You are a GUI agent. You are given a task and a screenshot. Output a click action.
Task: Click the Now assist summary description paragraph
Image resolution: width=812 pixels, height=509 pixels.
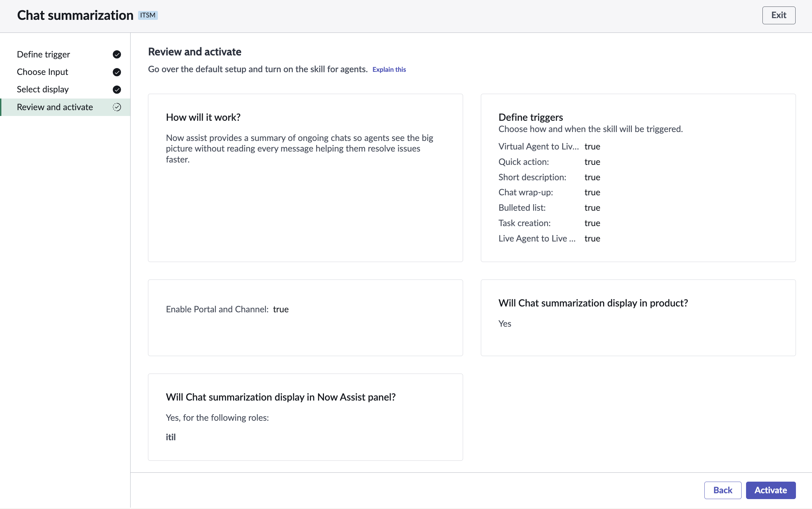point(300,148)
